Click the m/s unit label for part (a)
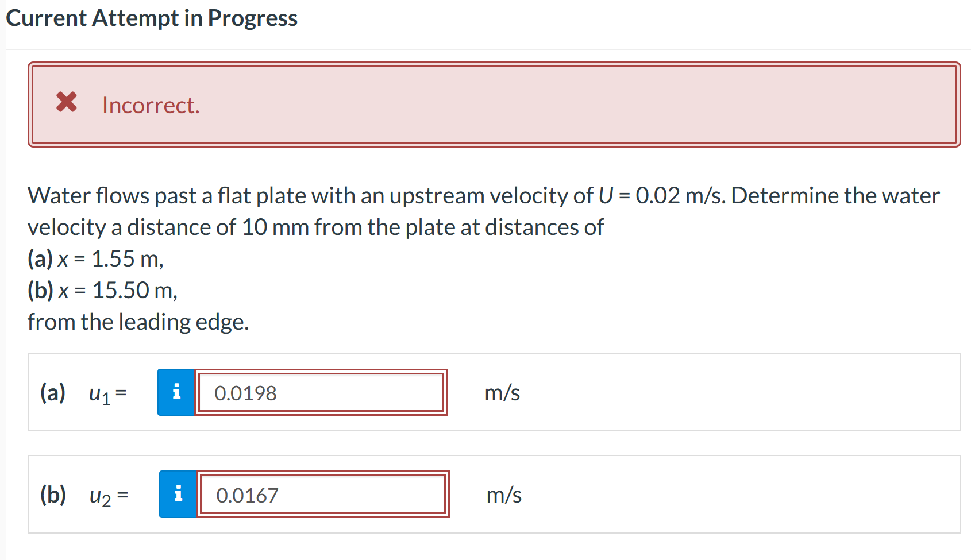 (502, 393)
